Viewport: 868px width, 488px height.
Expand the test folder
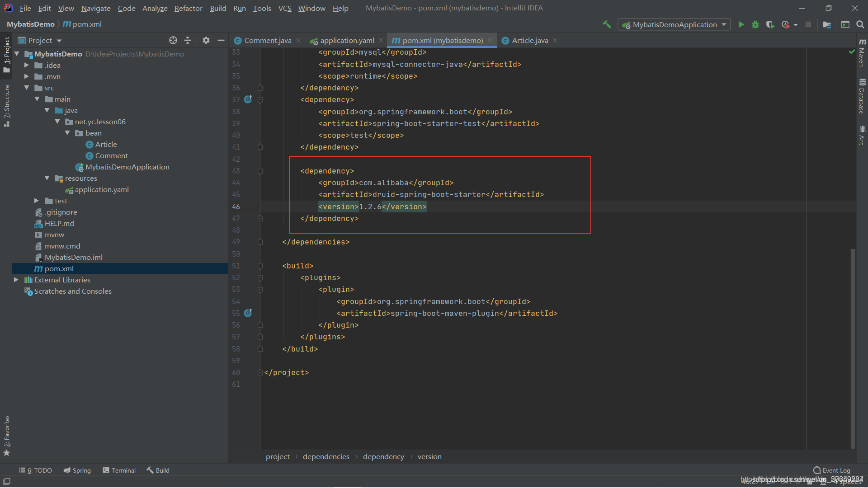[37, 201]
